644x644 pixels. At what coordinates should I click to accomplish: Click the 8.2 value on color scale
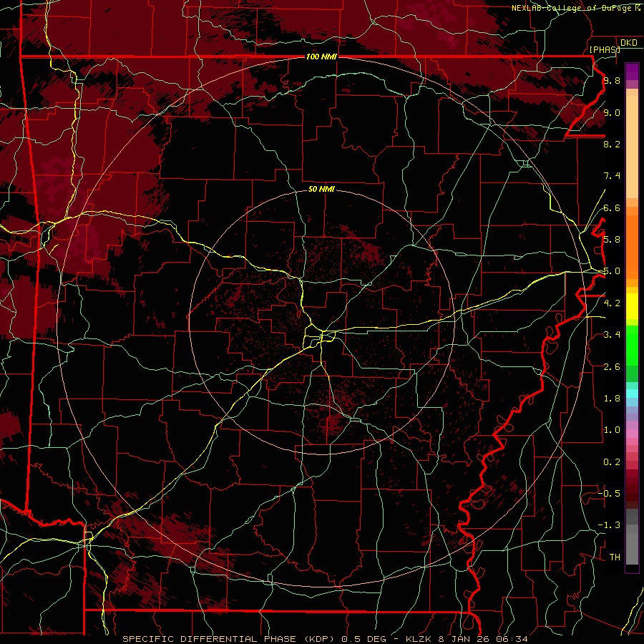(x=612, y=144)
